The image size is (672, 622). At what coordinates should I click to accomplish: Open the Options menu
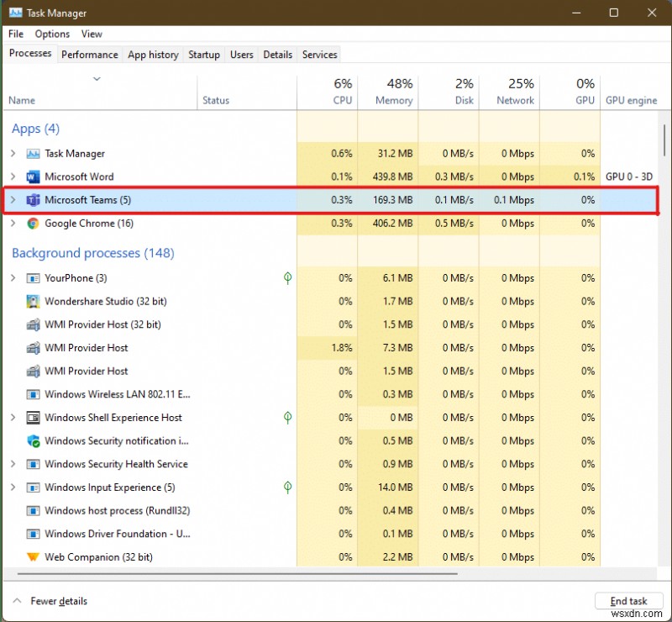click(52, 34)
